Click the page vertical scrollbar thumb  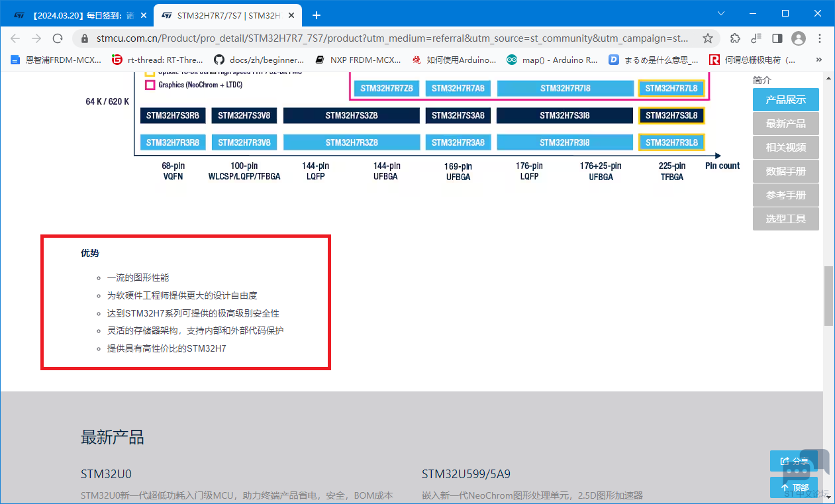pos(829,296)
